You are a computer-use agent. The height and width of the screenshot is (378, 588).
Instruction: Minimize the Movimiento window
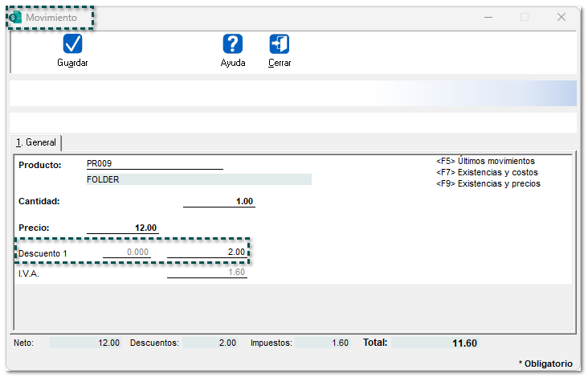(x=488, y=17)
